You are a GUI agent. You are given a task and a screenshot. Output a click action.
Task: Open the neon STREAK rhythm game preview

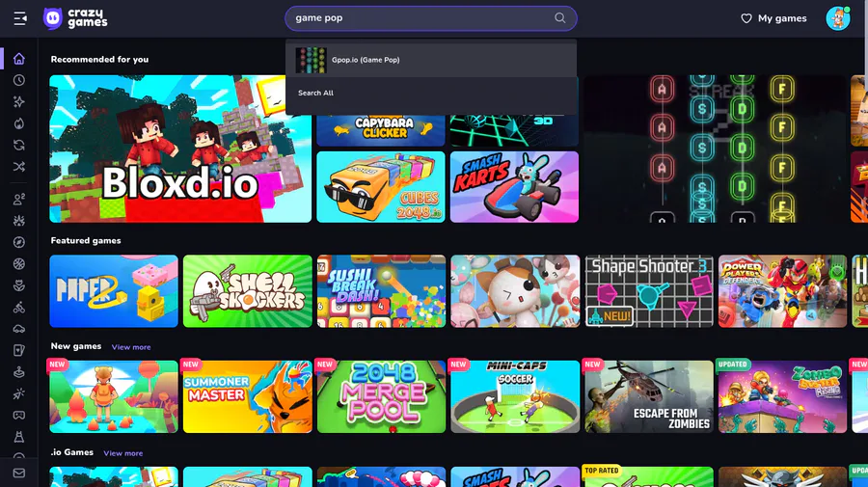click(715, 149)
